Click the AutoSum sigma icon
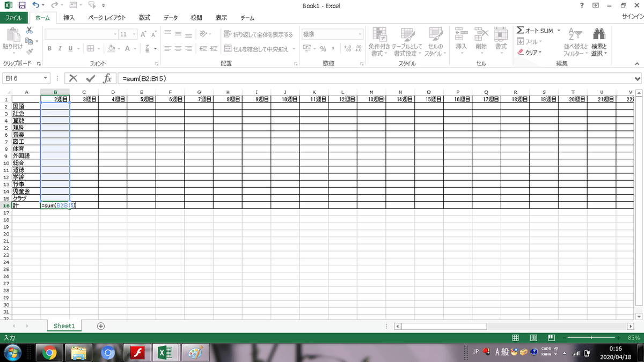Image resolution: width=644 pixels, height=362 pixels. pyautogui.click(x=520, y=31)
